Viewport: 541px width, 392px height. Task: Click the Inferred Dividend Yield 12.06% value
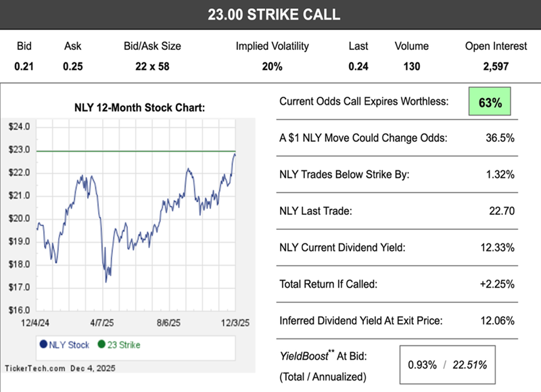[x=498, y=320]
